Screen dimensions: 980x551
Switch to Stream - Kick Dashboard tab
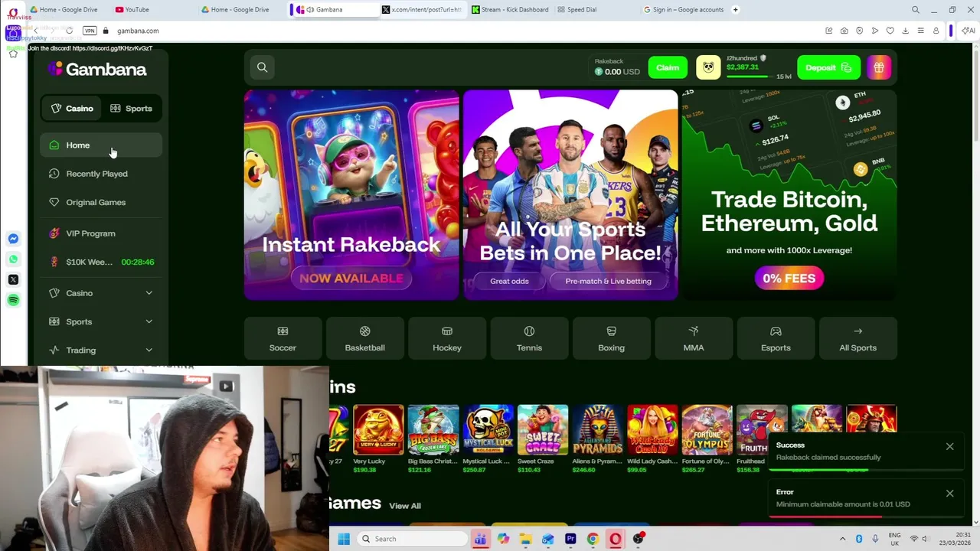510,10
